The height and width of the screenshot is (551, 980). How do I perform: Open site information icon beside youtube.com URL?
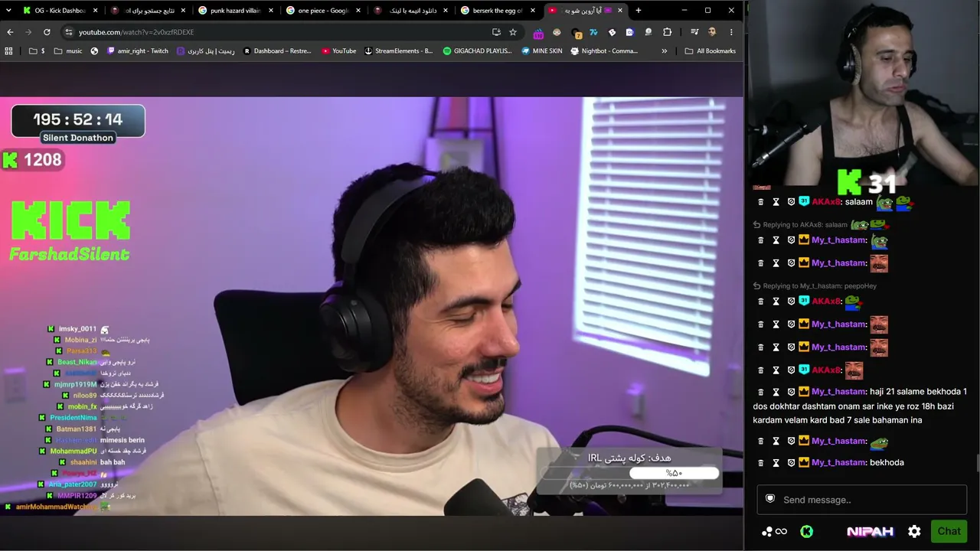coord(68,32)
